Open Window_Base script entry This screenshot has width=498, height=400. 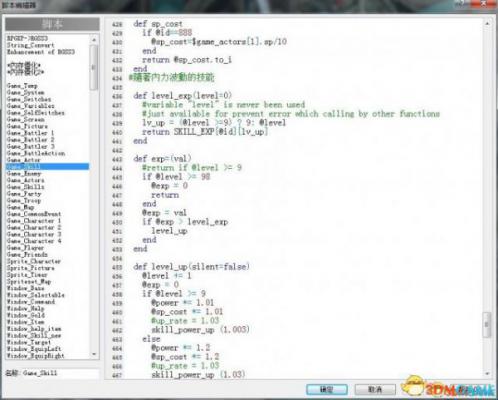(x=25, y=288)
